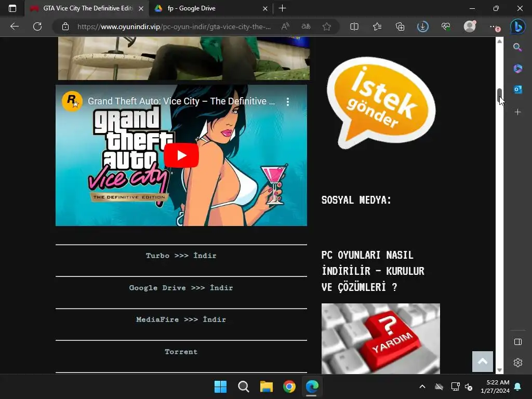Click the SOSYAL MEDYA: heading
The height and width of the screenshot is (399, 532).
(x=356, y=200)
